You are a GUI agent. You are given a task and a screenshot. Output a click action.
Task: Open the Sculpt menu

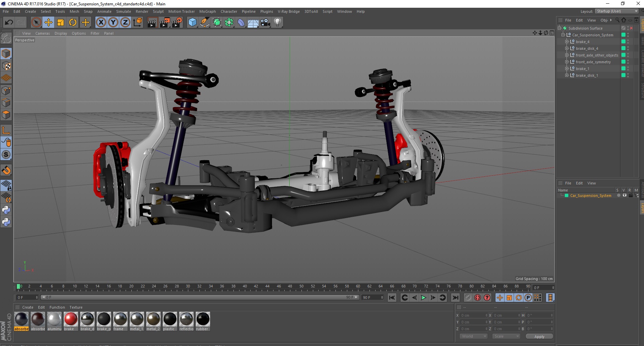[158, 11]
